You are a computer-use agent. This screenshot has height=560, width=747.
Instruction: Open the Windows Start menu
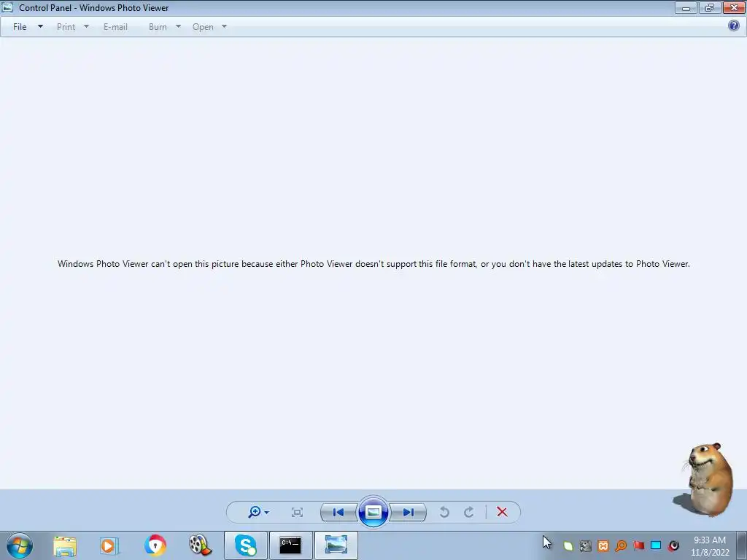[x=20, y=545]
